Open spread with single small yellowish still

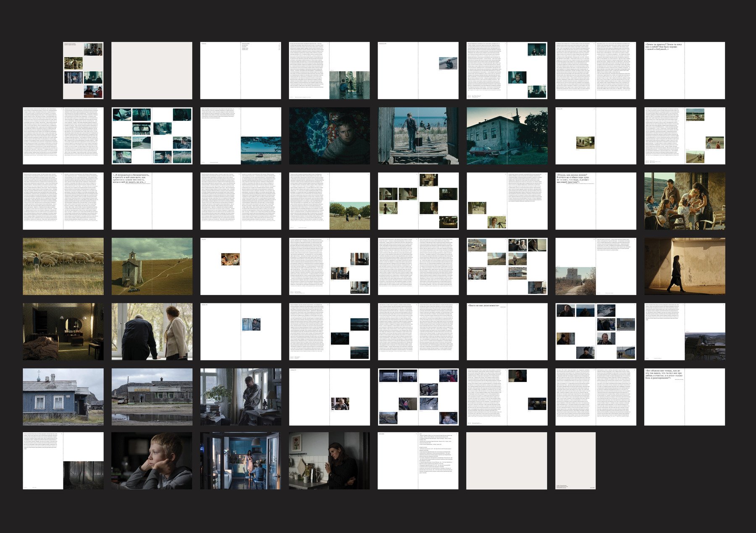pyautogui.click(x=596, y=136)
